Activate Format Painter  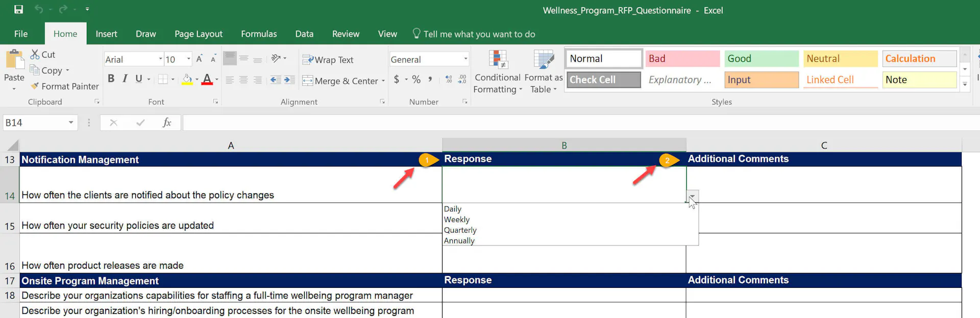pos(64,86)
